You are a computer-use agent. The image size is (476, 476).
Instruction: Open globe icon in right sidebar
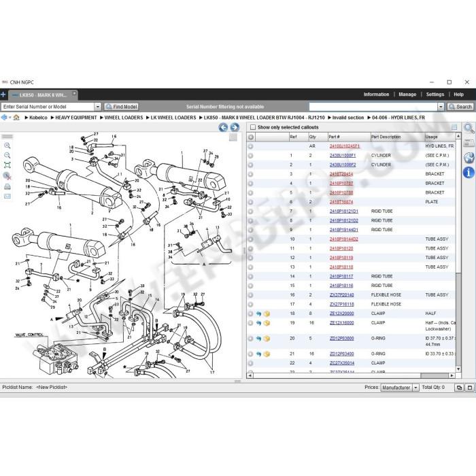[469, 158]
